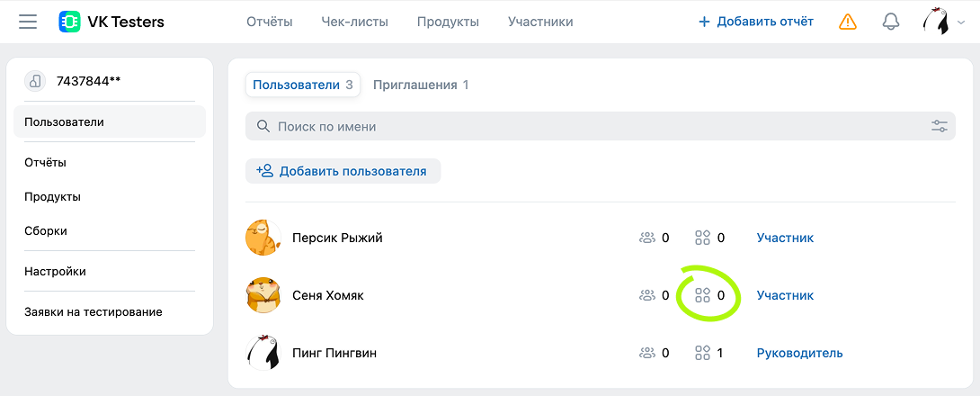
Task: Open Пинг Пингвин avatar
Action: click(263, 353)
